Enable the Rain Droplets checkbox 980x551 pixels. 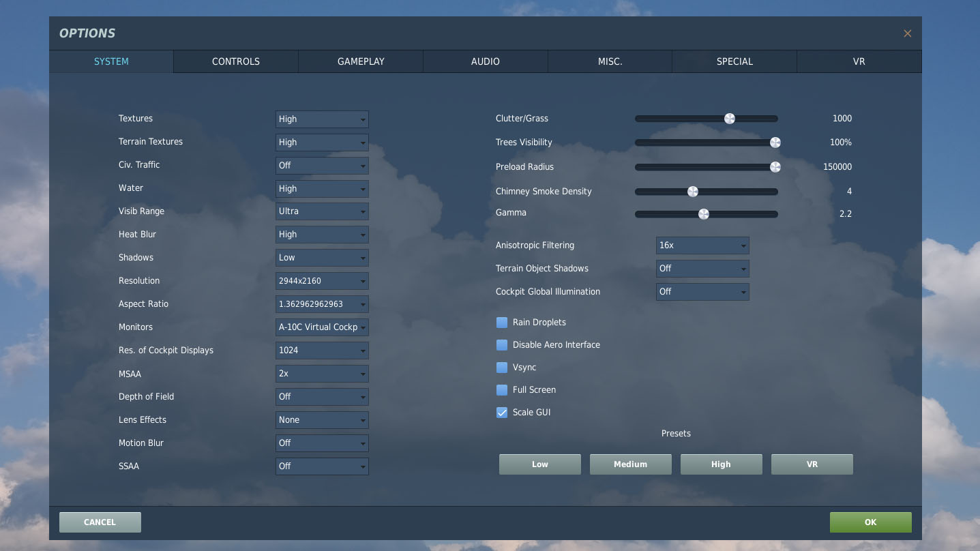[502, 323]
